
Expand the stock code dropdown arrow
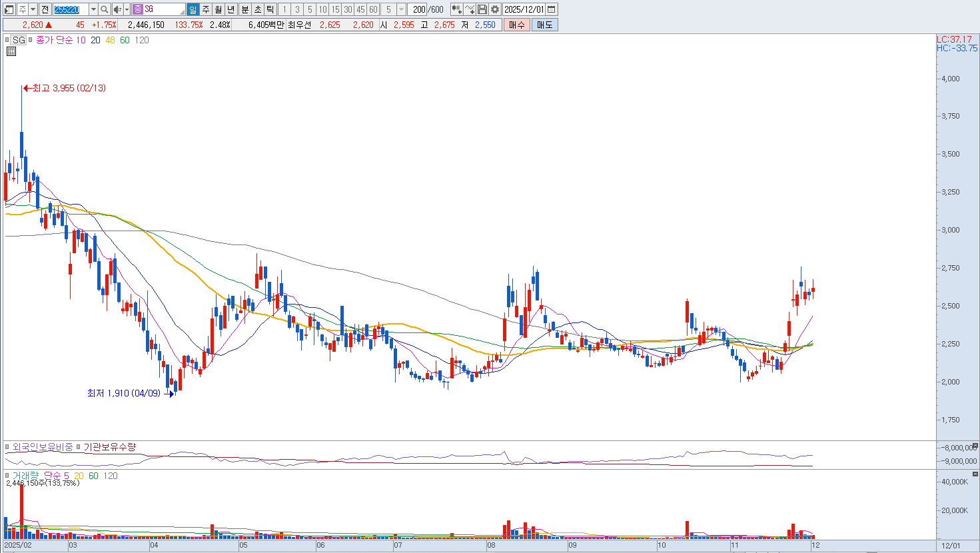point(93,9)
